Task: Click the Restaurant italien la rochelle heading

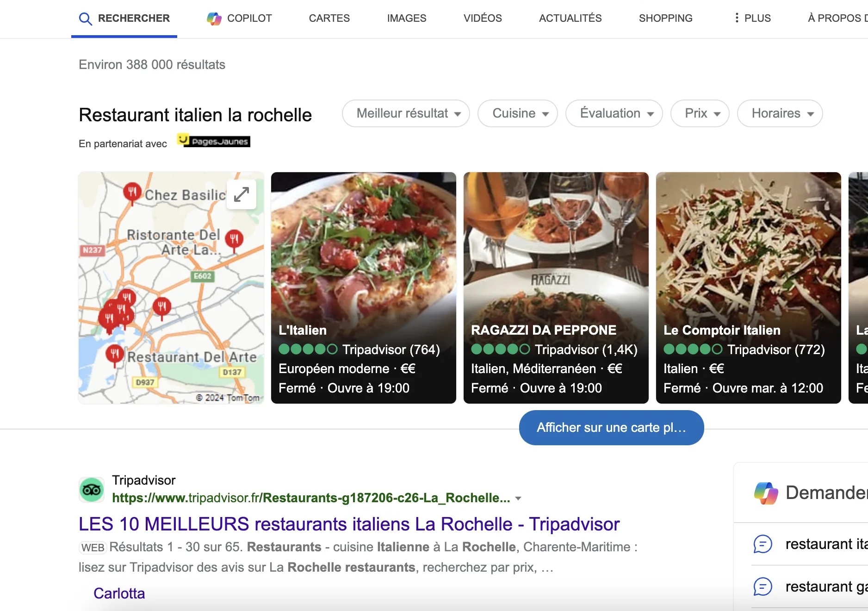Action: click(195, 115)
